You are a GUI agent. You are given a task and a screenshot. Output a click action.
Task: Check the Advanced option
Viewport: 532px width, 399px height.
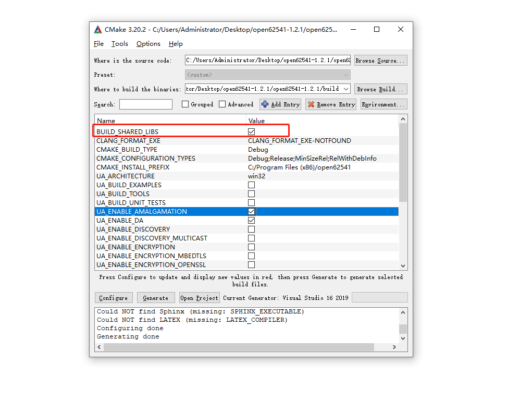[x=221, y=104]
